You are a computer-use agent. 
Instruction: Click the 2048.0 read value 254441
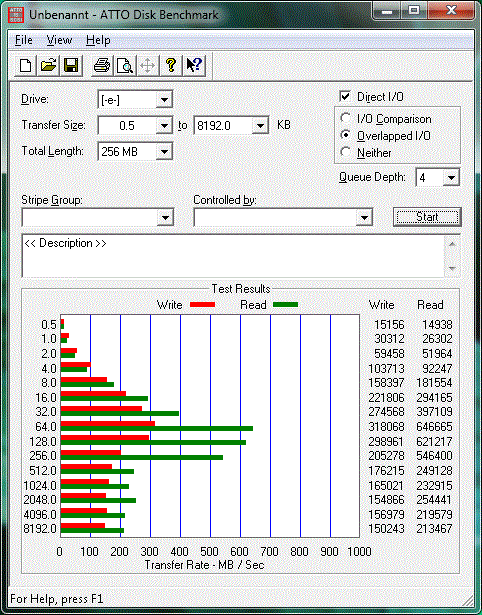(x=435, y=500)
